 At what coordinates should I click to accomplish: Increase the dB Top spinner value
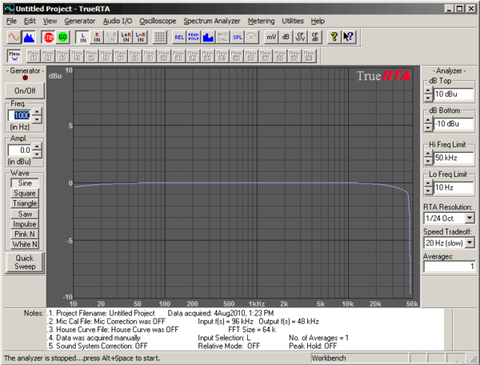pos(428,90)
